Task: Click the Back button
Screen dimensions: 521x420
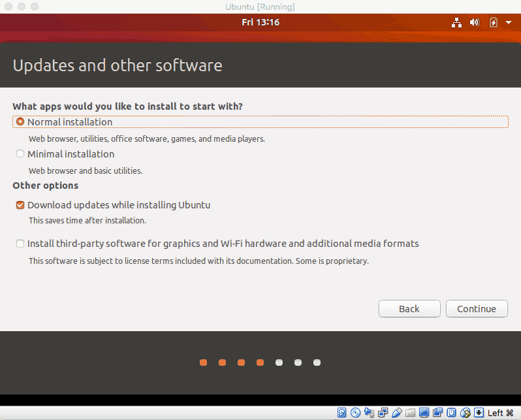Action: pos(409,308)
